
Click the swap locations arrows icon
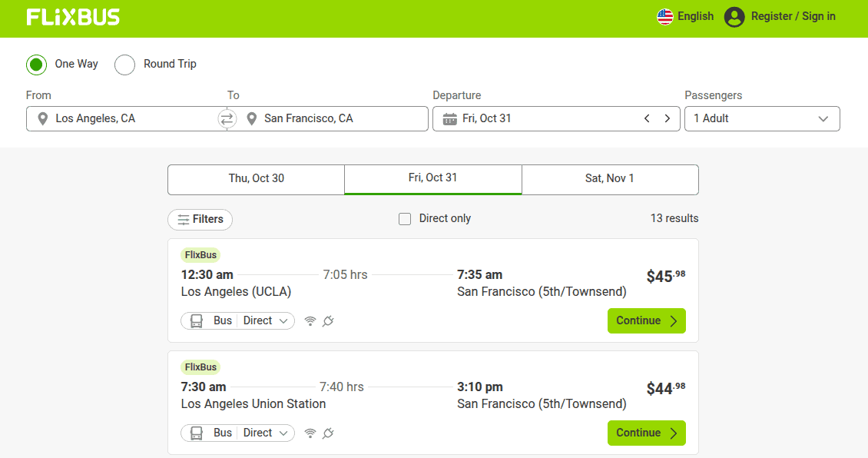pos(225,118)
